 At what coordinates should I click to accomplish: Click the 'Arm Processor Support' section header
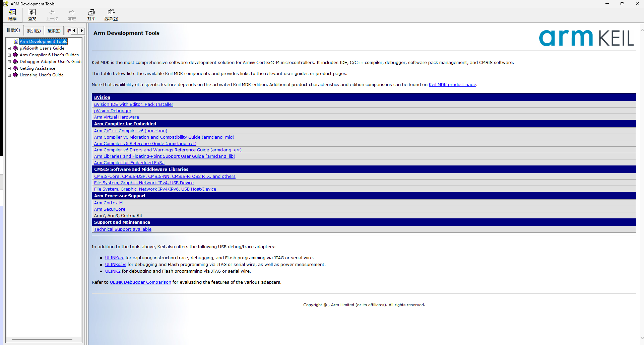tap(120, 196)
